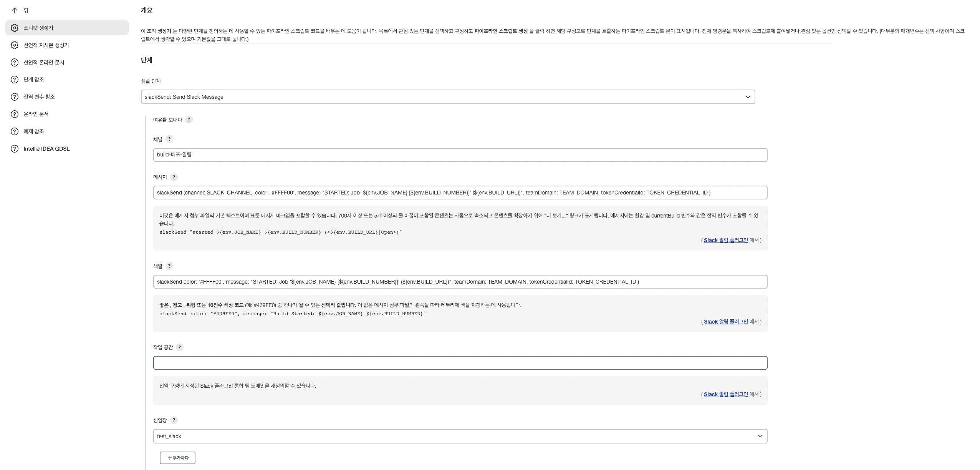Click the help icon next to 여유를 보내다

pyautogui.click(x=189, y=120)
